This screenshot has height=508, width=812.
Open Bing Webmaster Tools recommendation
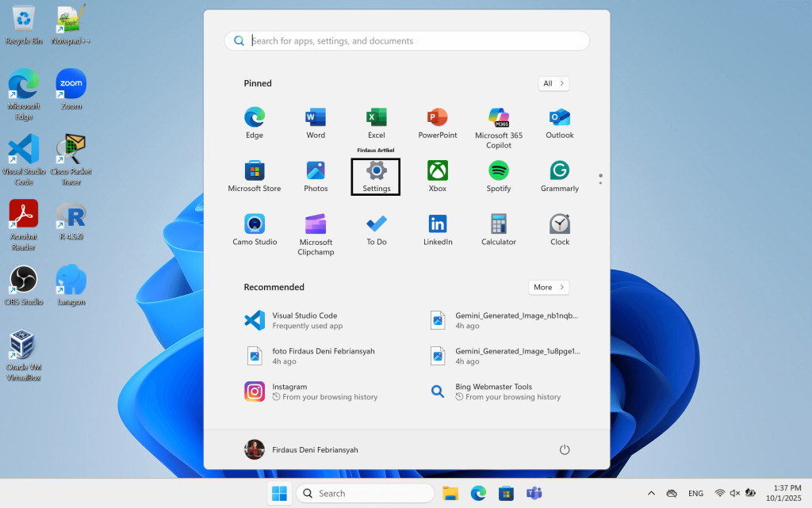[504, 392]
